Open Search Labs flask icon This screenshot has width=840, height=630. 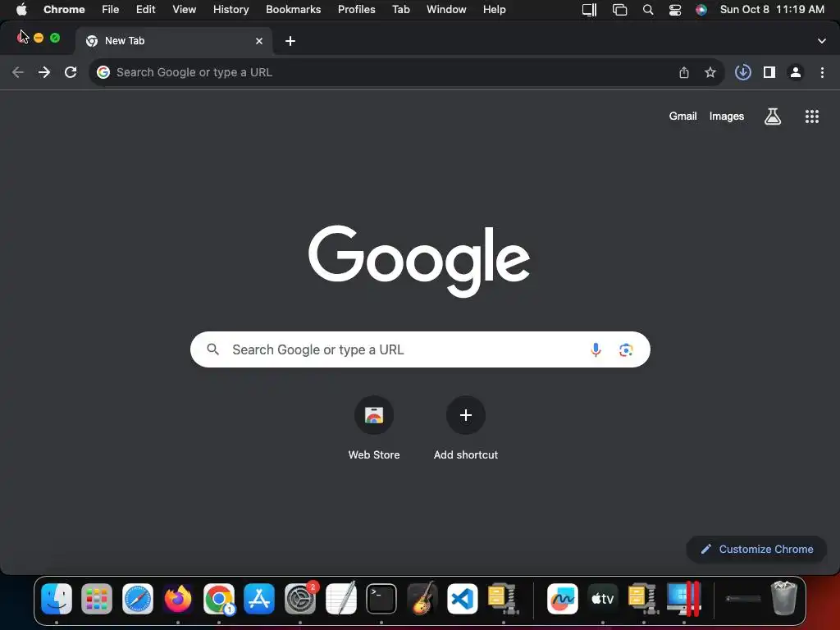[x=773, y=116]
